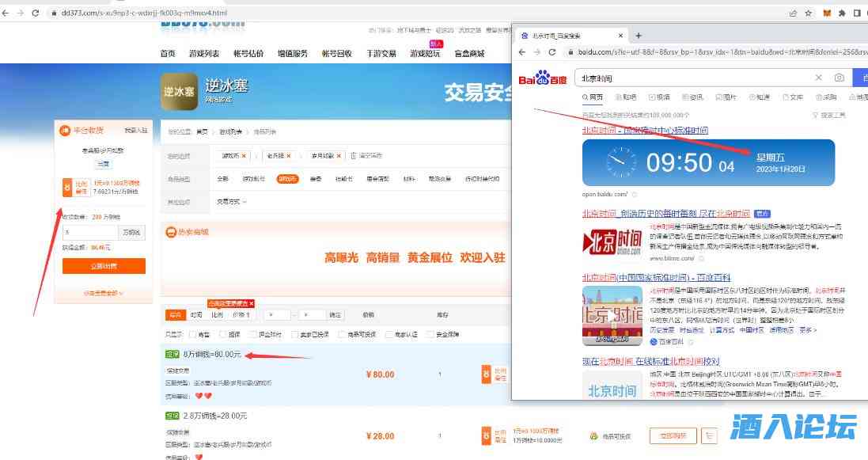
Task: Open Baidu camera image search
Action: tap(839, 78)
